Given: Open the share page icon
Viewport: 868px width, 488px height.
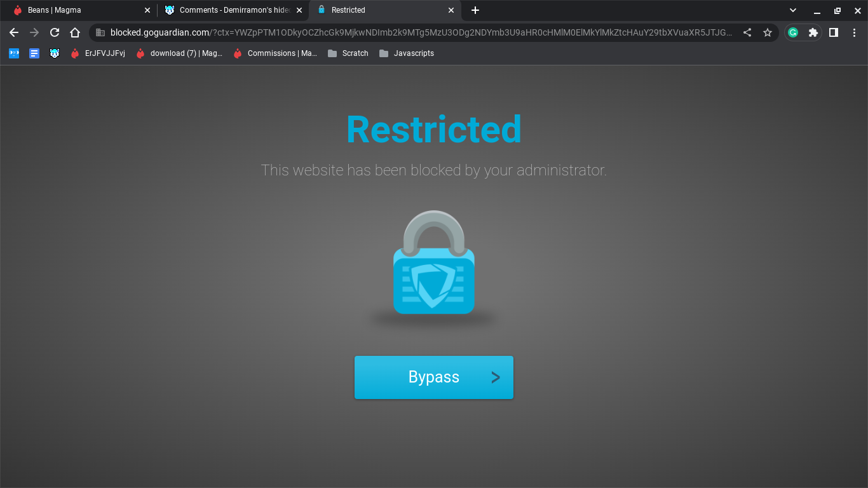Looking at the screenshot, I should [x=747, y=32].
